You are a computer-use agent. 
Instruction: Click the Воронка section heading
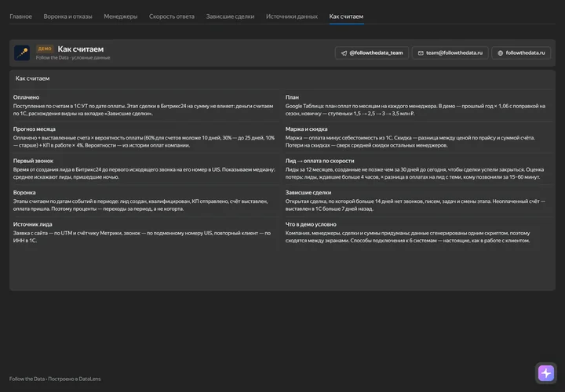(24, 193)
